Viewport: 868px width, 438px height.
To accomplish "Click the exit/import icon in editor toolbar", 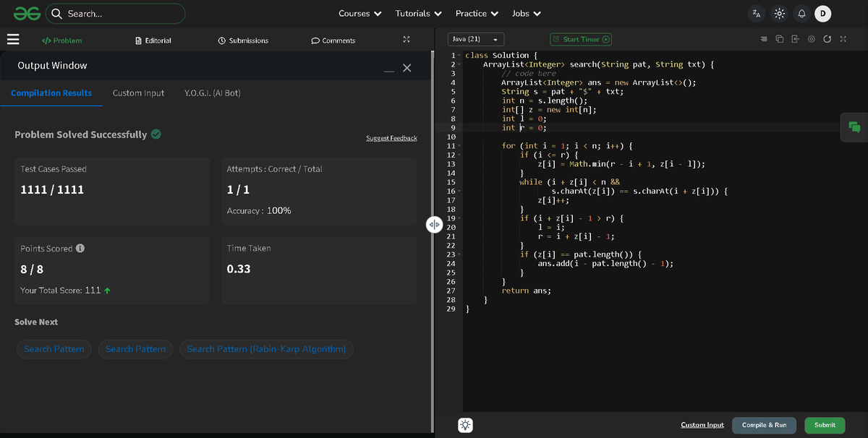I will coord(796,39).
